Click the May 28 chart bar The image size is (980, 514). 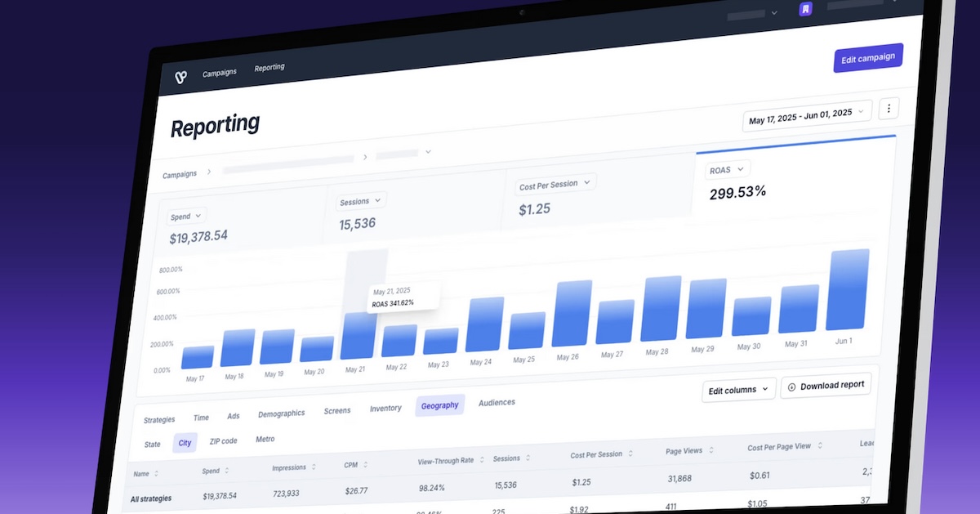662,309
